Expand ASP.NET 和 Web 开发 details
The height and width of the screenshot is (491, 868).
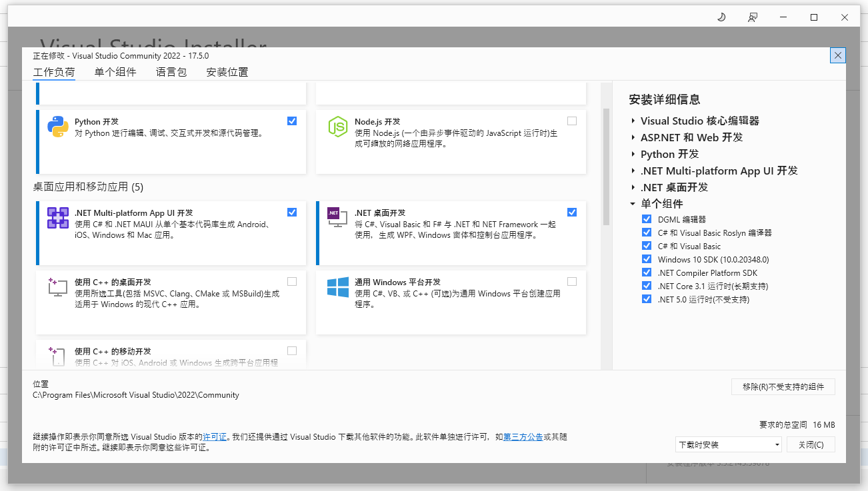[x=633, y=138]
